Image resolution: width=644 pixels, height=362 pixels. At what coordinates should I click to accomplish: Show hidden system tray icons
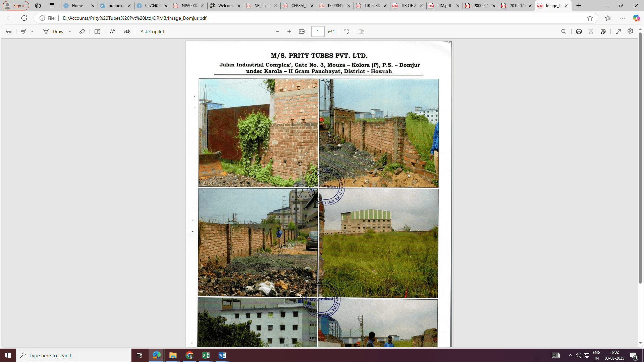tap(571, 355)
